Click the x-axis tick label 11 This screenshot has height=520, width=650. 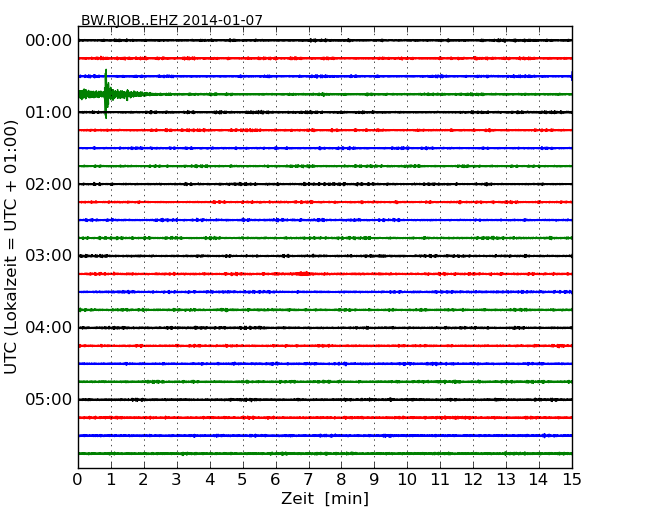[440, 480]
